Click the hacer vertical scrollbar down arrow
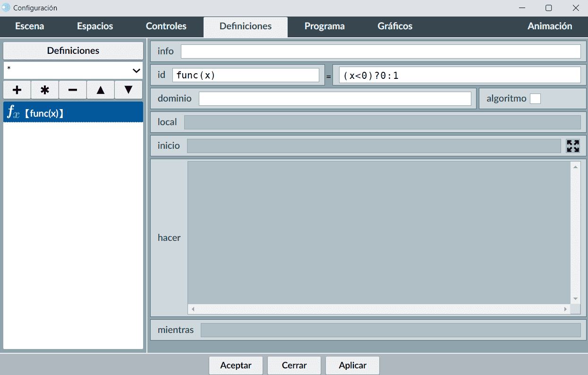 point(575,298)
